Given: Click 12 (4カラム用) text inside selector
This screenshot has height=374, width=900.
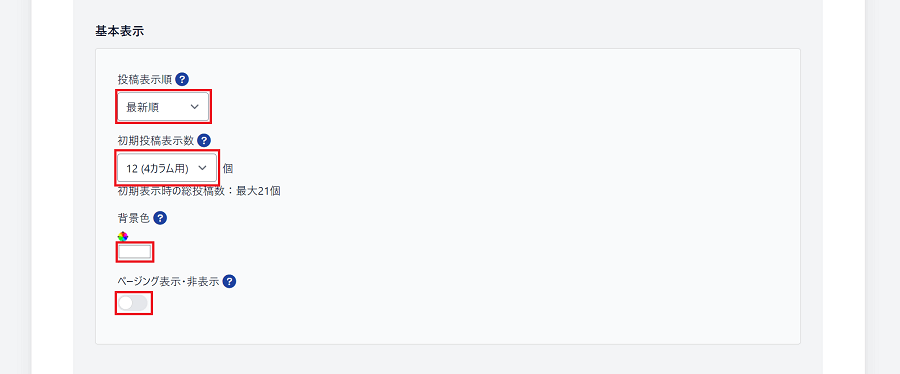Looking at the screenshot, I should point(157,169).
